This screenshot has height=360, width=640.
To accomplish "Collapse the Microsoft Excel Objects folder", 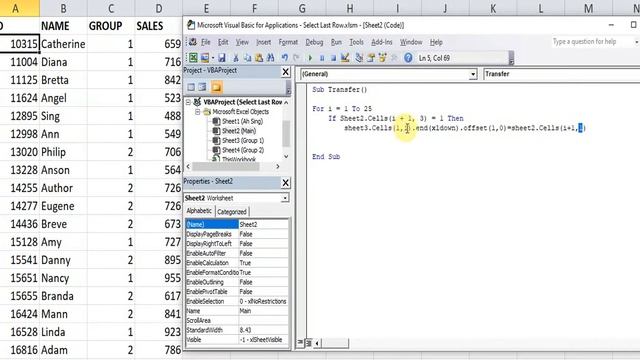I will 198,111.
